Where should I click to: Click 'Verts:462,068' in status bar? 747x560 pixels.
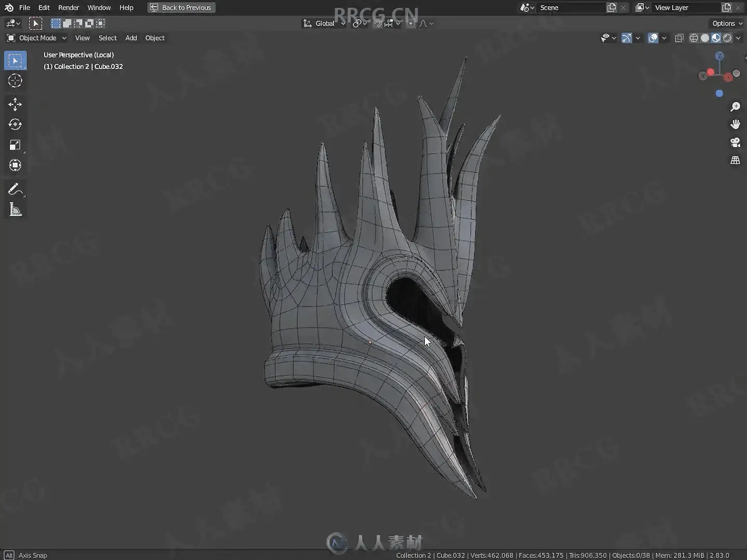tap(492, 555)
